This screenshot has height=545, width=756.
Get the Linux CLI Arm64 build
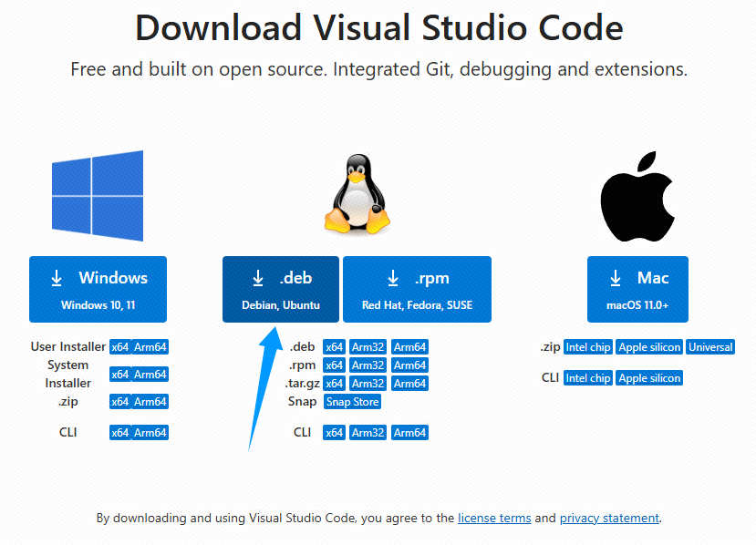pyautogui.click(x=409, y=433)
